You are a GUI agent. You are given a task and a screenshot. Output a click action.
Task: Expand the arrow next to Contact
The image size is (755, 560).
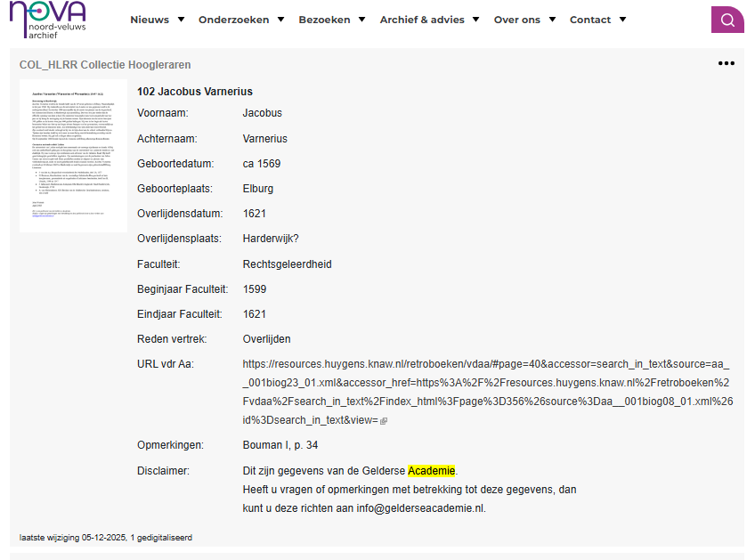[622, 20]
